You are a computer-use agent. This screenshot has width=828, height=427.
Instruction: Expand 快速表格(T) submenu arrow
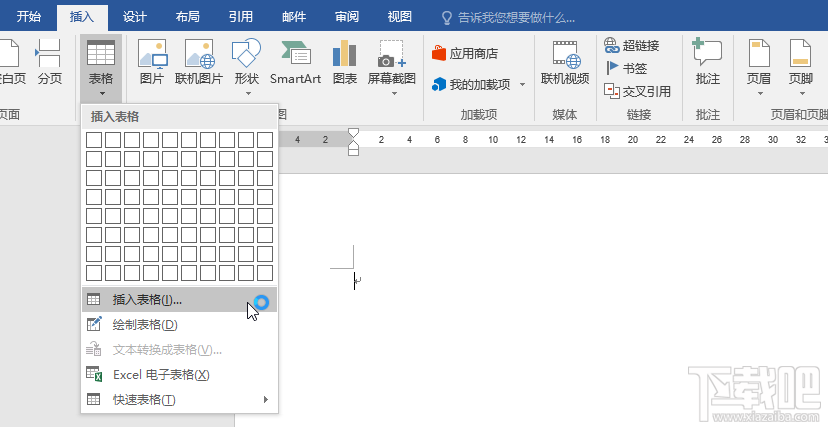coord(266,400)
